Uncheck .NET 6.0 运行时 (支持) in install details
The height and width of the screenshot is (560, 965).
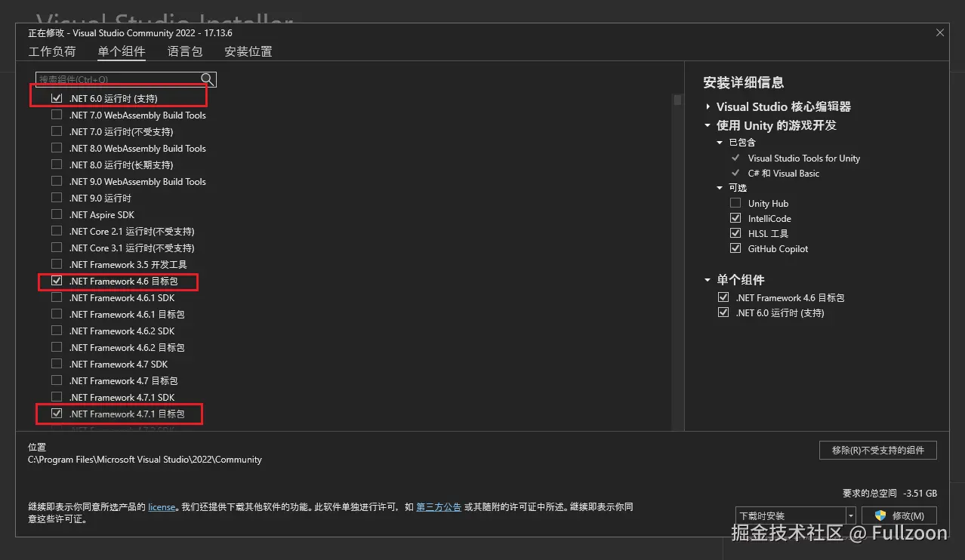pyautogui.click(x=723, y=313)
